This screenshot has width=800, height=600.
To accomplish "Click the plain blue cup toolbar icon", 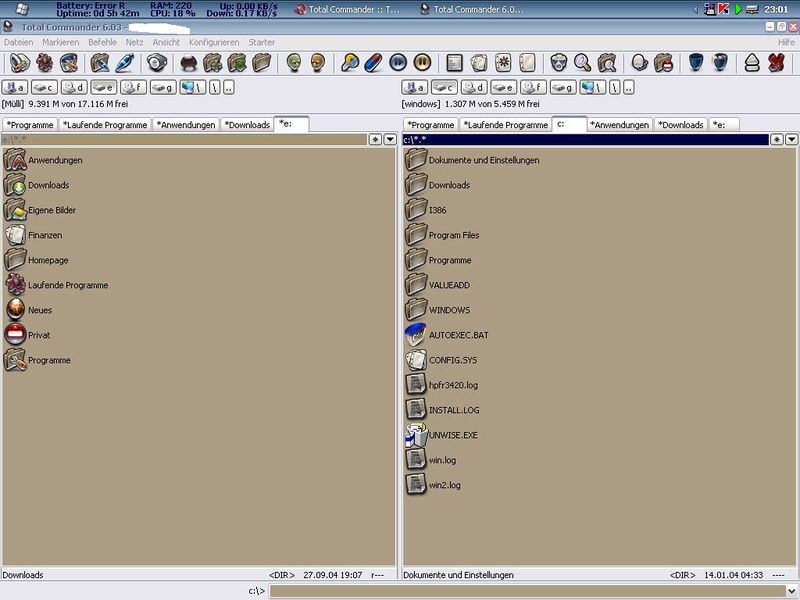I will pos(696,63).
